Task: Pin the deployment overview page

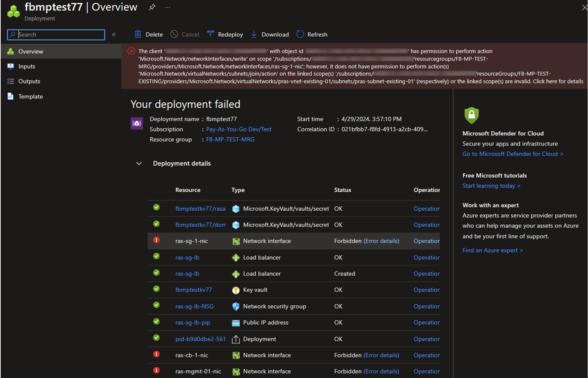Action: [152, 7]
